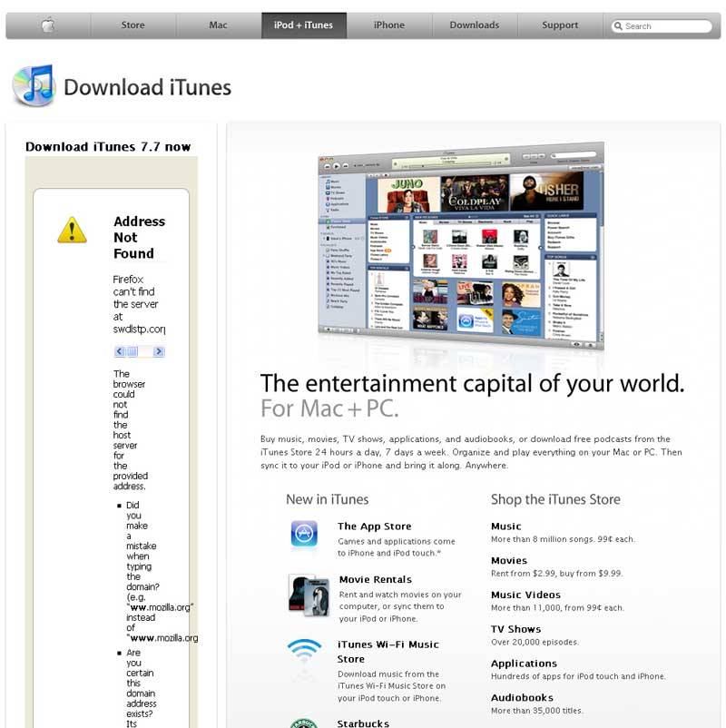Screen dimensions: 726x728
Task: Switch to the Downloads tab
Action: point(475,25)
